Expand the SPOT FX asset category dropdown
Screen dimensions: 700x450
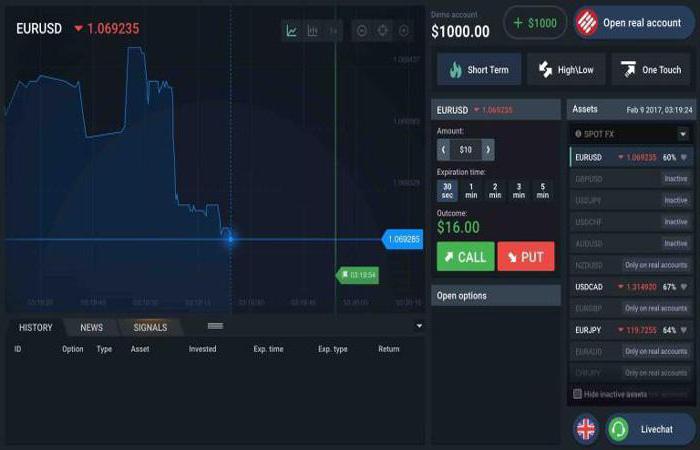point(683,133)
